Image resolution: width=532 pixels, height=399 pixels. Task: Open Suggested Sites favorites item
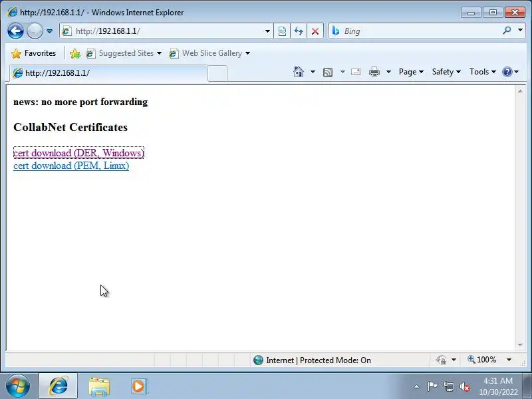click(x=124, y=53)
